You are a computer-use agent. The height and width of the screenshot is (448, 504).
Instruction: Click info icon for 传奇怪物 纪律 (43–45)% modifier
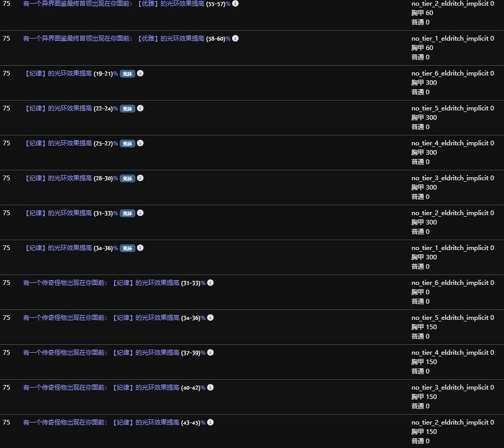[210, 422]
